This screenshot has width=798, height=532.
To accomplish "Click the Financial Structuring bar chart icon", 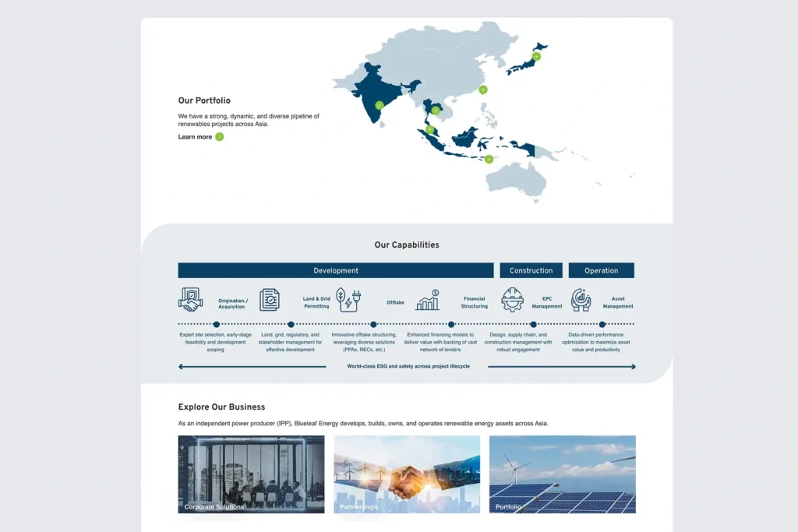I will click(x=427, y=300).
